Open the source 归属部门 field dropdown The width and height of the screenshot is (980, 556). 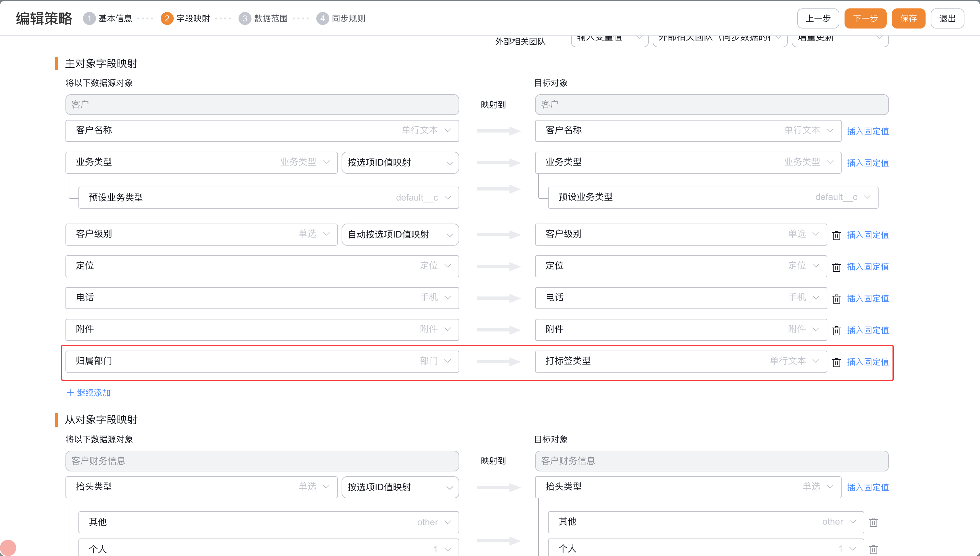click(262, 361)
